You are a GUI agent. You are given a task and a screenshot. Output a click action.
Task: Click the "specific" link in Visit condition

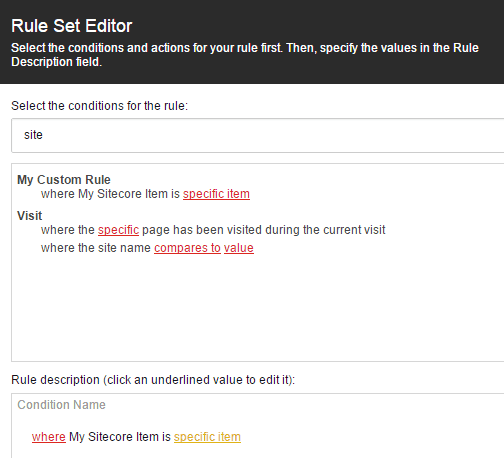pos(118,230)
